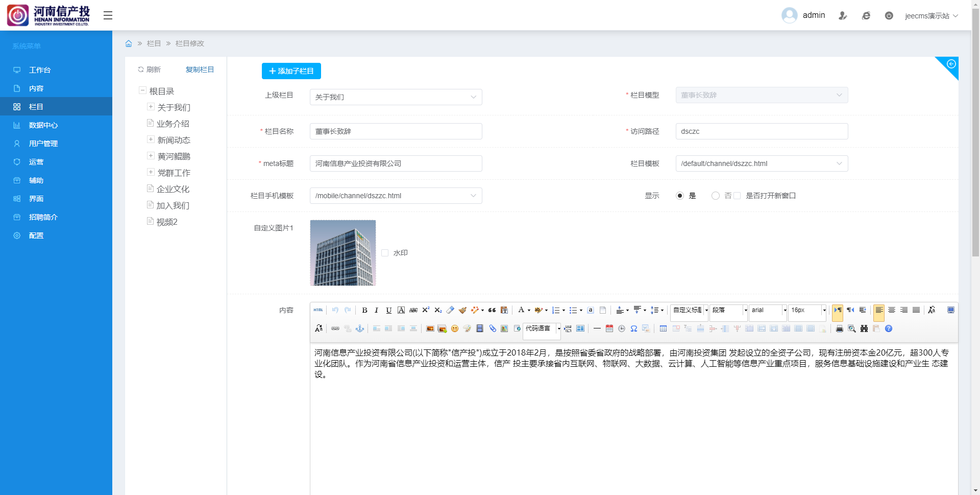
Task: Open 数据中心 in the sidebar menu
Action: click(x=43, y=125)
